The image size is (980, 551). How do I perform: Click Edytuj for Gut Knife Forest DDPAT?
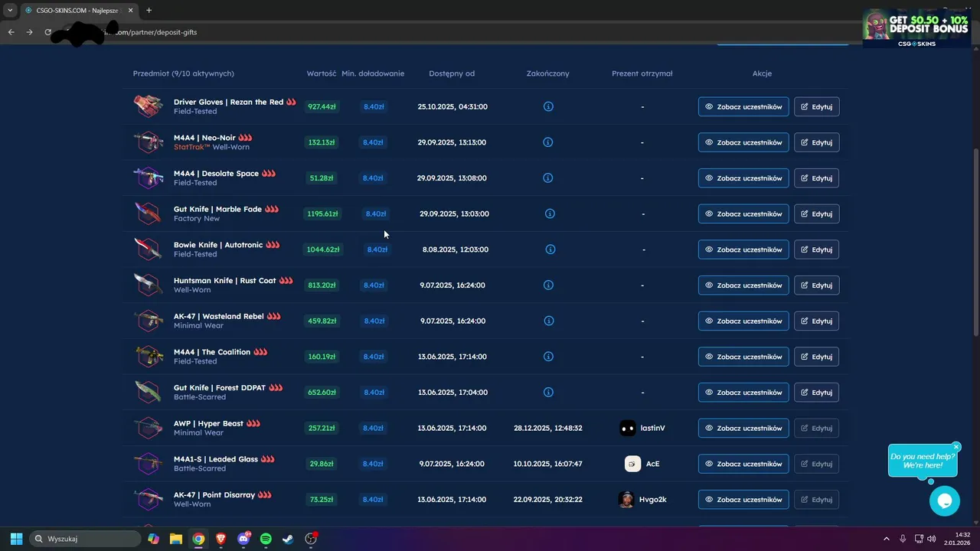tap(816, 392)
